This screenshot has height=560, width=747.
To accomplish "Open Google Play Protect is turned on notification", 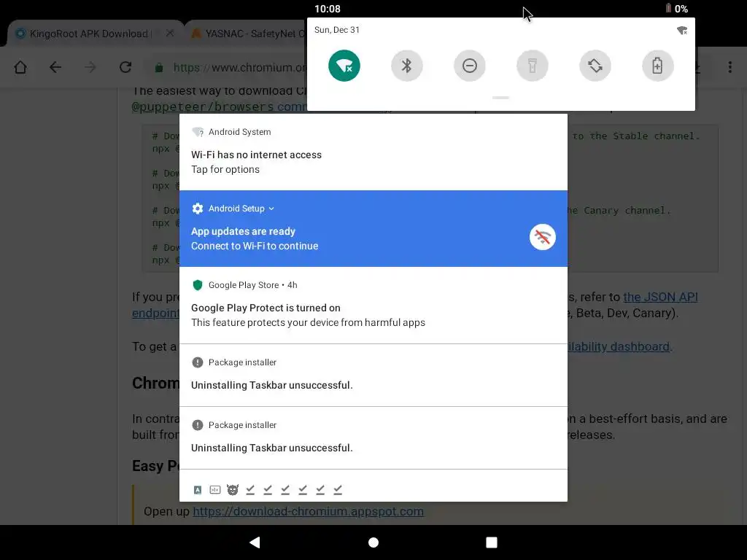I will tap(373, 306).
